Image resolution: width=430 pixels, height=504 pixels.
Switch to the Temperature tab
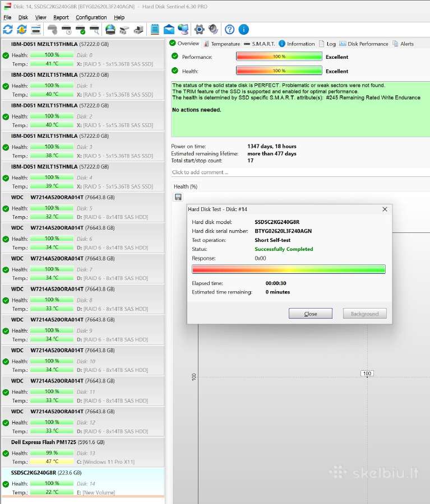click(222, 44)
